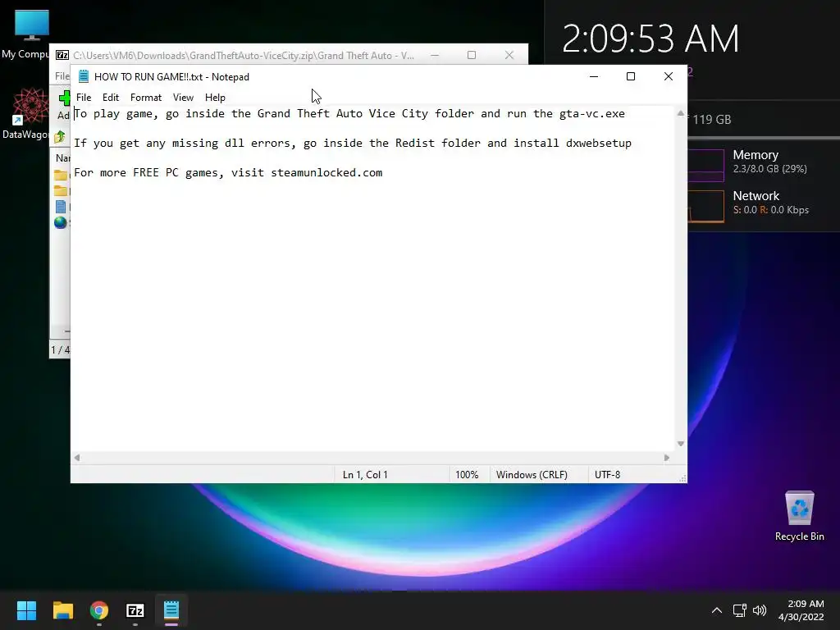Select the first folder in 7-Zip list
This screenshot has width=840, height=630.
point(61,176)
